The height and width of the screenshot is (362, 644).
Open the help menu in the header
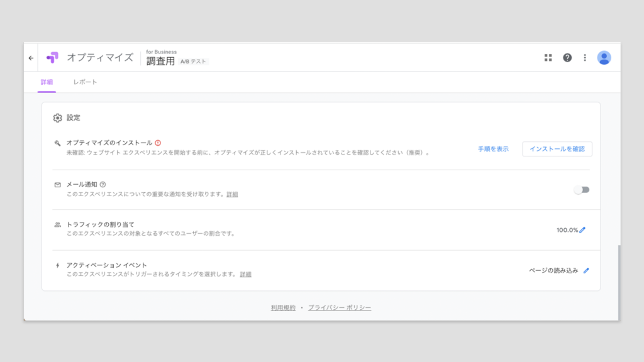pyautogui.click(x=567, y=58)
